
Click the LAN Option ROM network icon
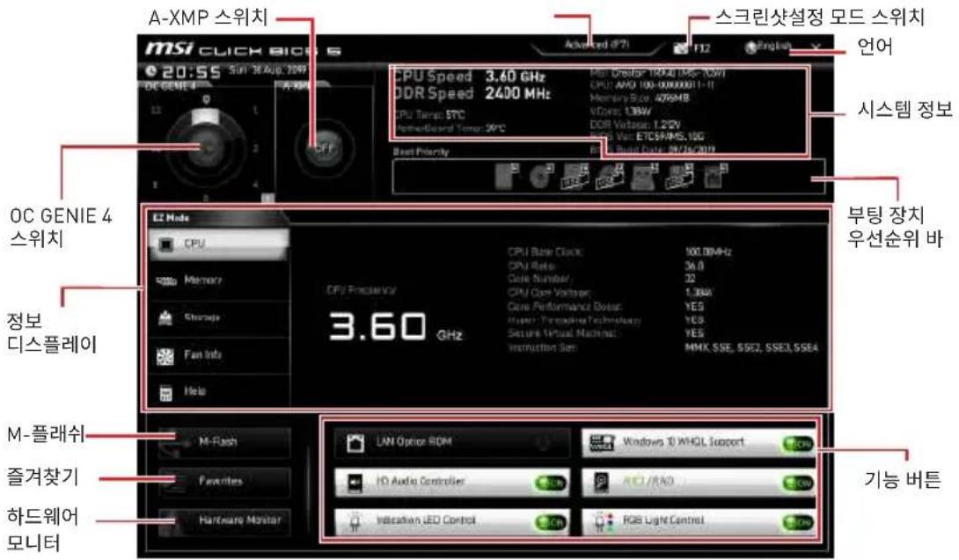click(355, 442)
